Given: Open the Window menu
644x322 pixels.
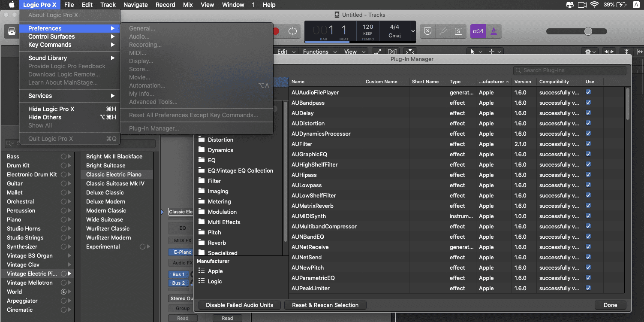Looking at the screenshot, I should pyautogui.click(x=233, y=5).
